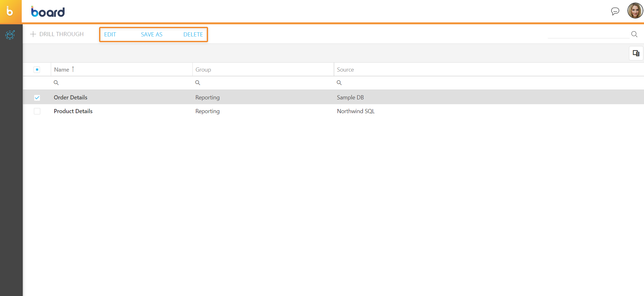Click the Group column filter magnifier
Viewport: 644px width, 296px height.
click(198, 83)
